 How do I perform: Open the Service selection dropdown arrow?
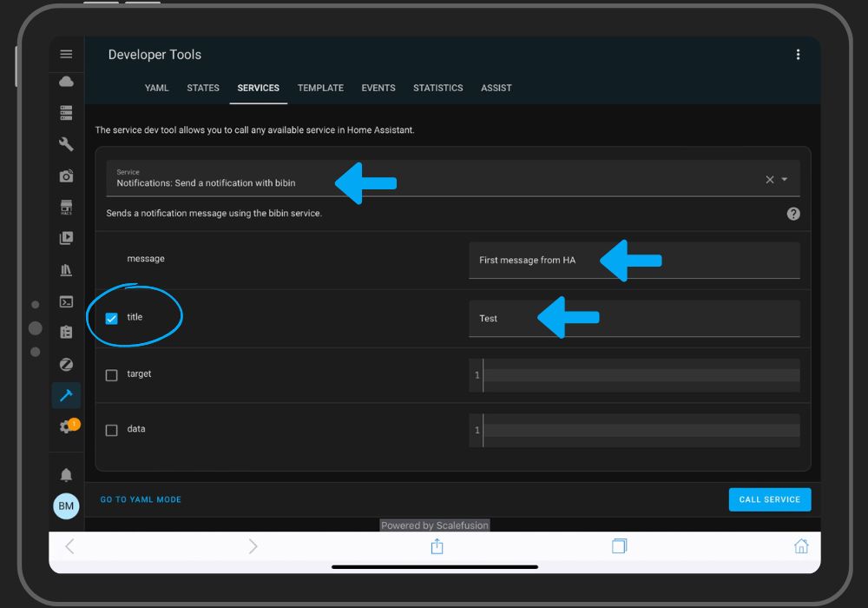(784, 179)
